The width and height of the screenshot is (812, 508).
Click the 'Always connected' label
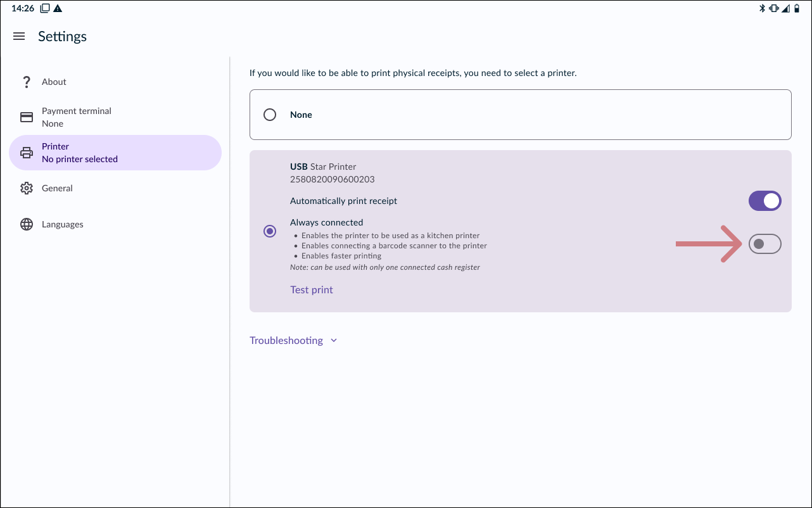coord(327,222)
